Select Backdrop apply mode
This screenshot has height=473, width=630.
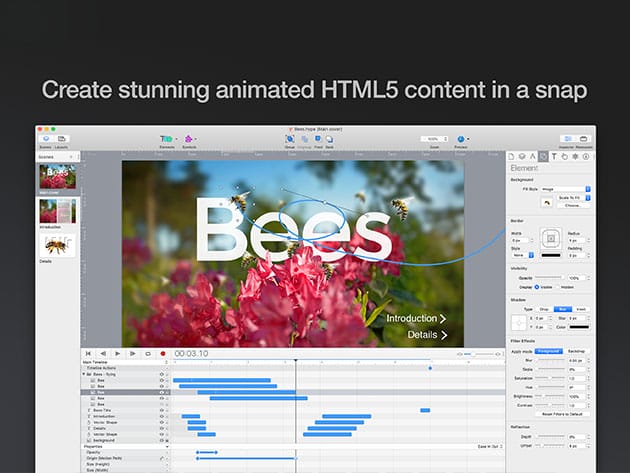576,353
